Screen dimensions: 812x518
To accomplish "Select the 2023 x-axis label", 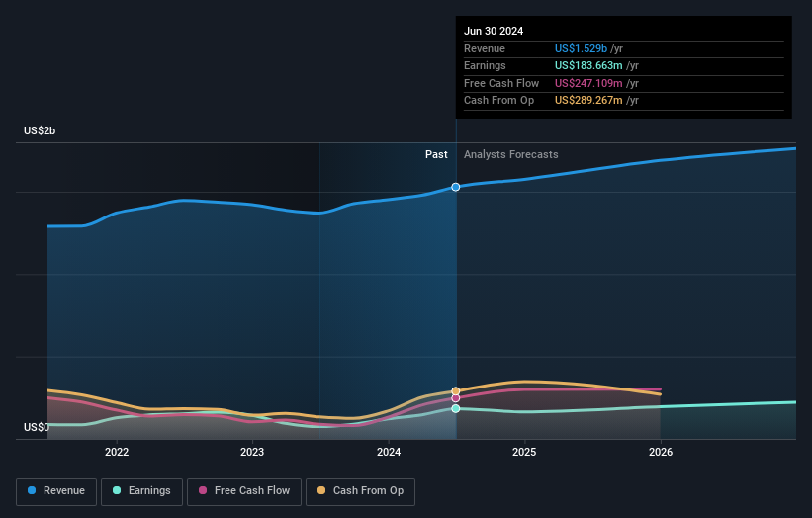I will pos(252,452).
